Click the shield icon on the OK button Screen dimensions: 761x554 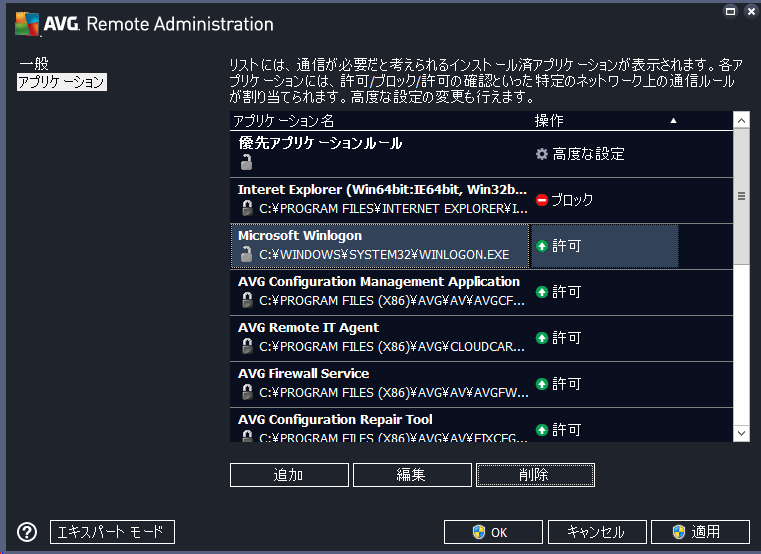point(479,532)
